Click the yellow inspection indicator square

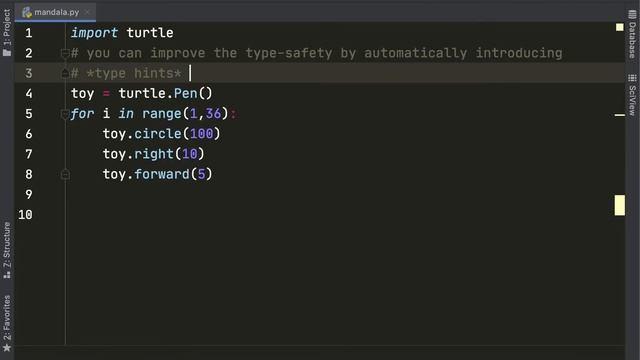pyautogui.click(x=620, y=27)
